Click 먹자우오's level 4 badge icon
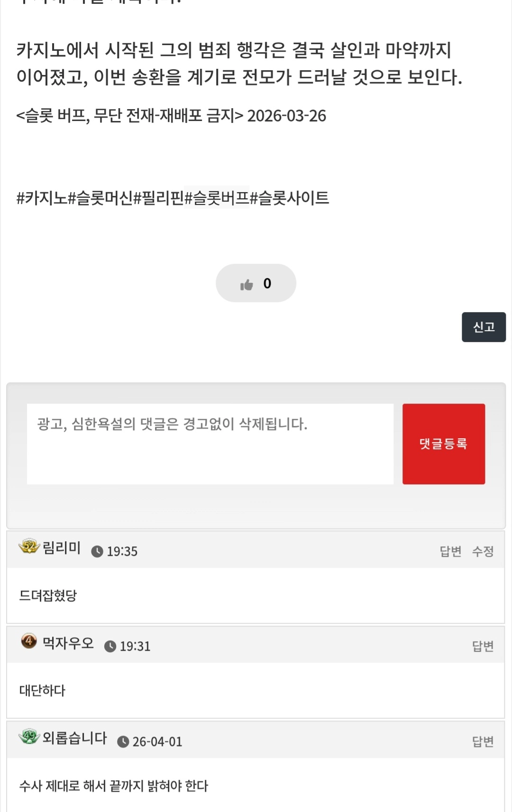 click(x=29, y=641)
